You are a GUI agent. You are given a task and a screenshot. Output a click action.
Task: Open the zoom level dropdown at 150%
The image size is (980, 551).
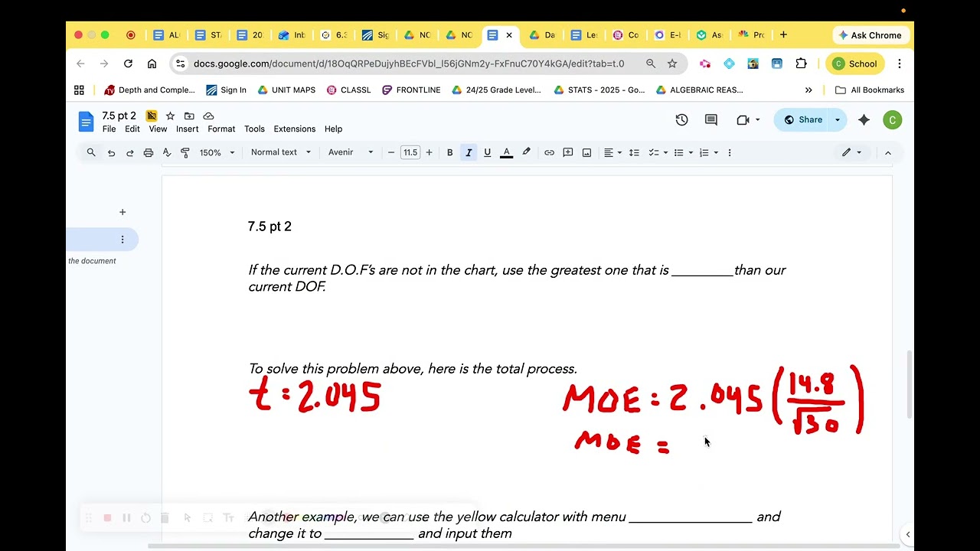tap(217, 152)
